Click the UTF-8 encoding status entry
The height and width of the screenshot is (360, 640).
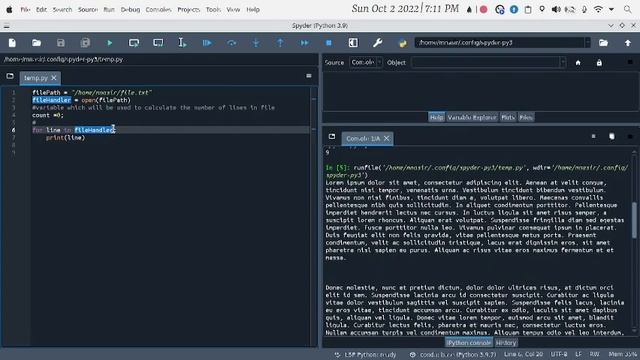click(559, 354)
